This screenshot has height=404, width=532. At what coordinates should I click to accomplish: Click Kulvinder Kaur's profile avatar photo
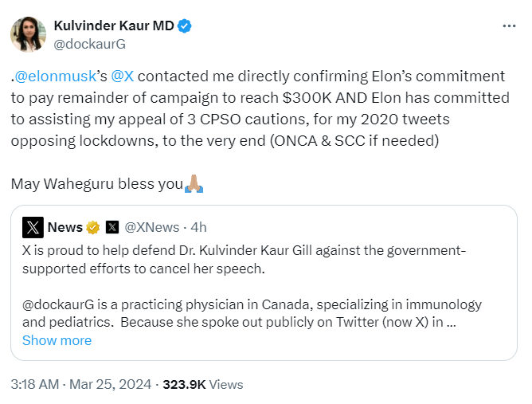coord(27,33)
